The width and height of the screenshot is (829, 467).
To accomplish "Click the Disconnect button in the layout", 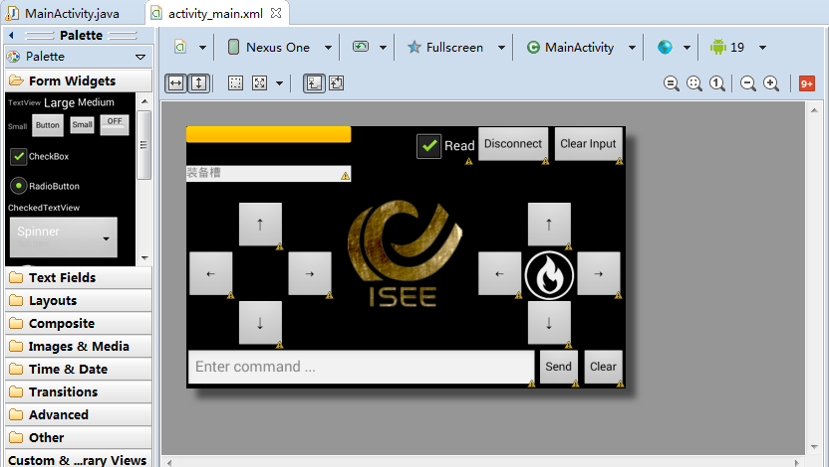I will click(513, 144).
